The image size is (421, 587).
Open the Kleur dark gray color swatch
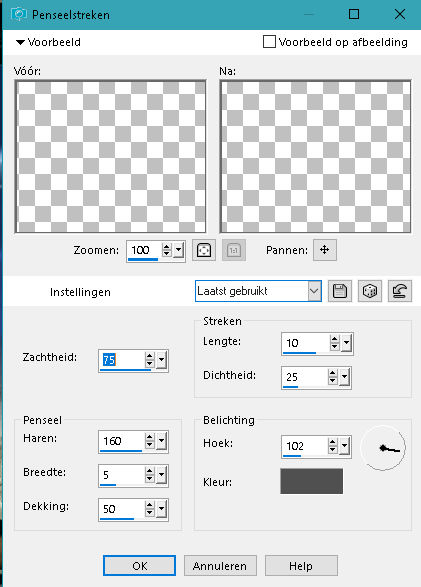coord(311,481)
